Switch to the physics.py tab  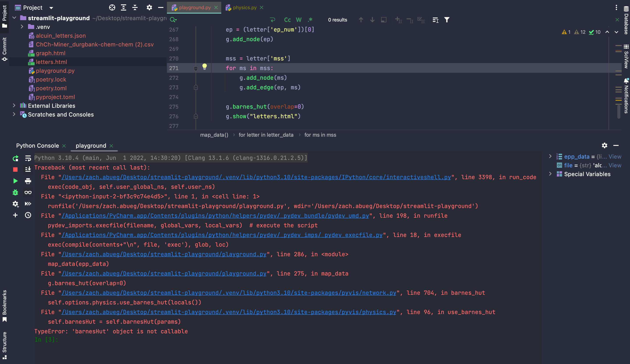pos(244,7)
